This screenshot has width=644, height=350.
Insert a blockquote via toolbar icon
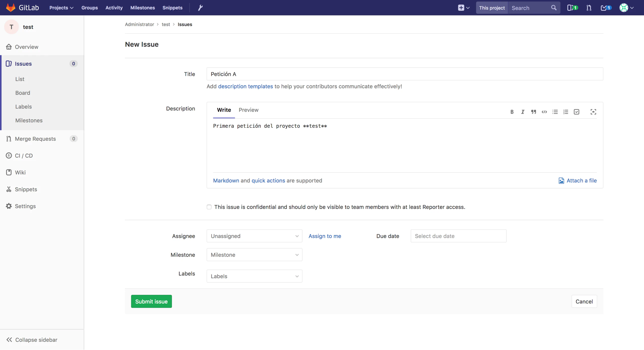533,112
